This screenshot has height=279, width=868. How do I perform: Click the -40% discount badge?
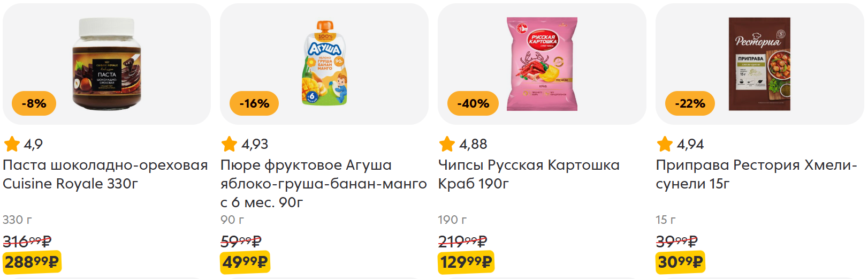click(473, 103)
